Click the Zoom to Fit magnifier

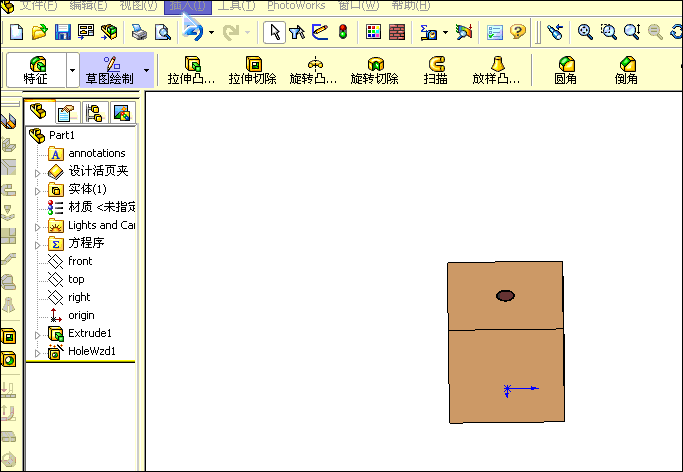pyautogui.click(x=585, y=32)
